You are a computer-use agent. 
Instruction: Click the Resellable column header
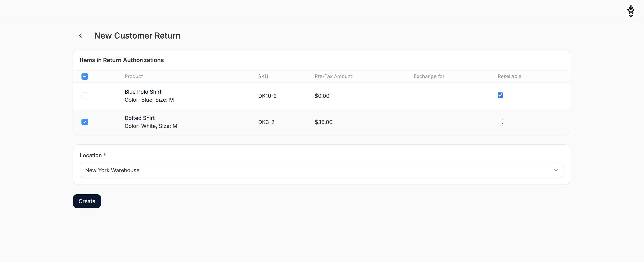tap(509, 76)
